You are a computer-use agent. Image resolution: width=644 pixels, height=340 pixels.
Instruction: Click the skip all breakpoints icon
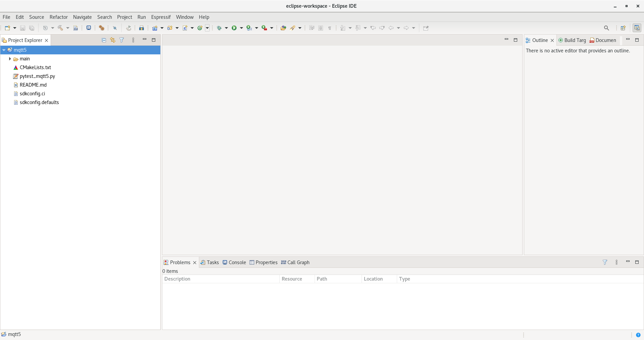(115, 28)
